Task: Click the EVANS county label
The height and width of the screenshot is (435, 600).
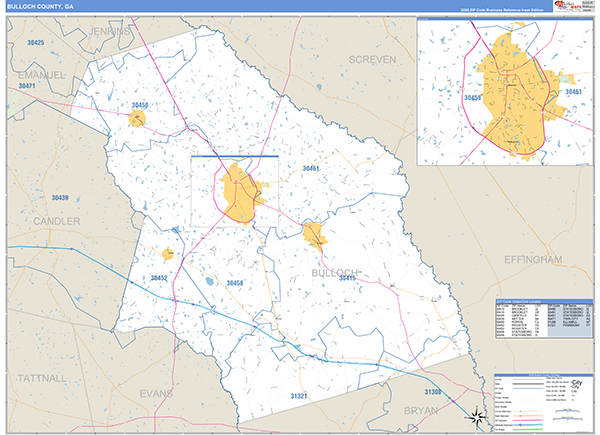Action: click(156, 393)
